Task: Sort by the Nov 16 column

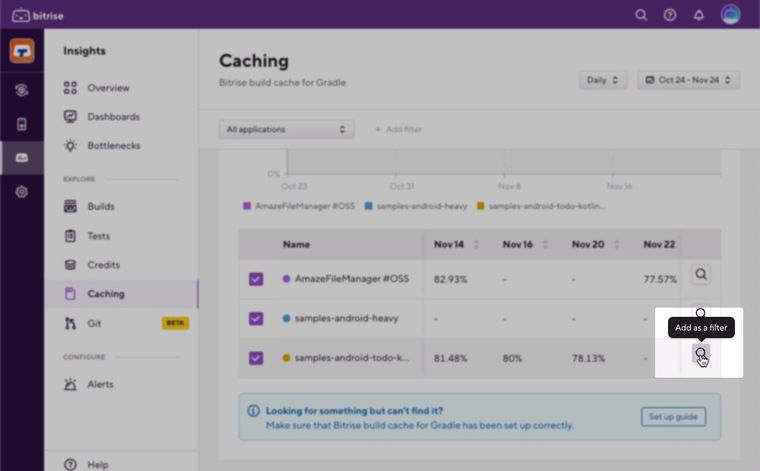Action: 545,244
